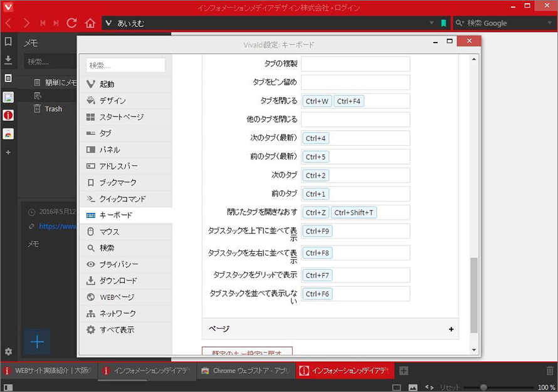
Task: Open a new tab with the plus icon
Action: point(403,371)
